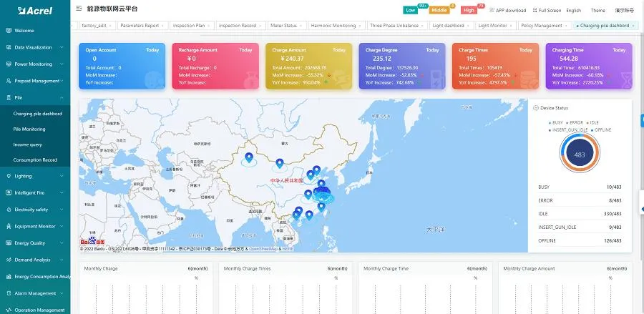The height and width of the screenshot is (314, 644).
Task: Click the Lighting sidebar icon
Action: pyautogui.click(x=9, y=175)
